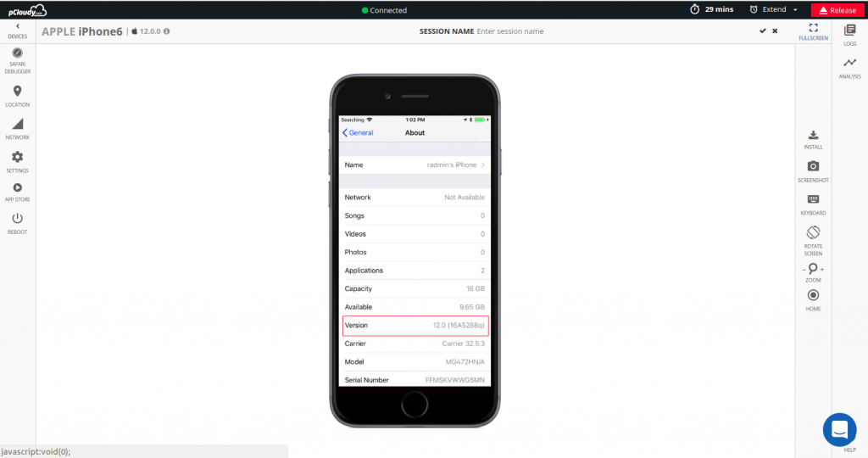Click the About title on phone
Viewport: 868px width, 458px height.
point(415,133)
